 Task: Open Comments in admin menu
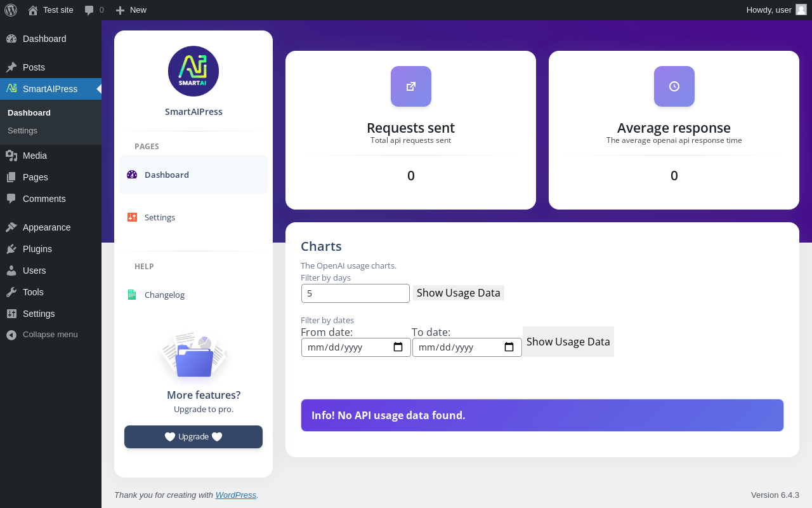(x=51, y=199)
